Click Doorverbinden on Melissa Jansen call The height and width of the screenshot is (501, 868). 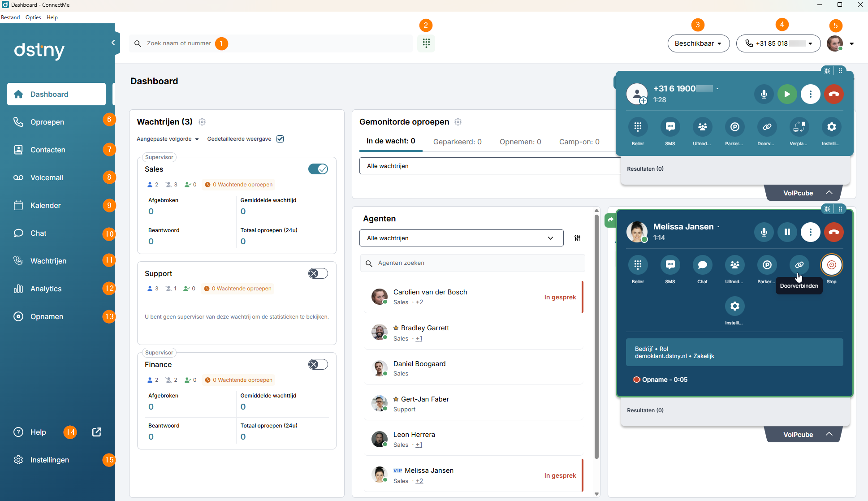pos(799,265)
